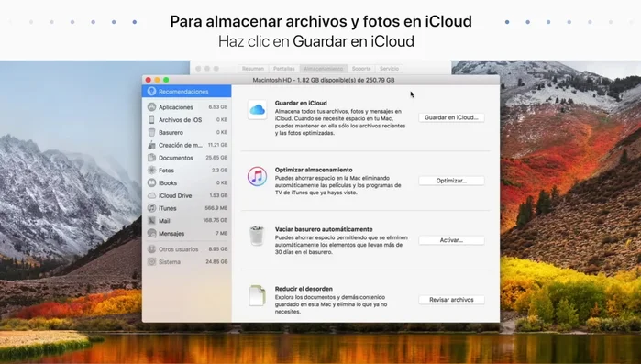
Task: Click the Recomendaciones lightbulb icon
Action: [x=151, y=92]
